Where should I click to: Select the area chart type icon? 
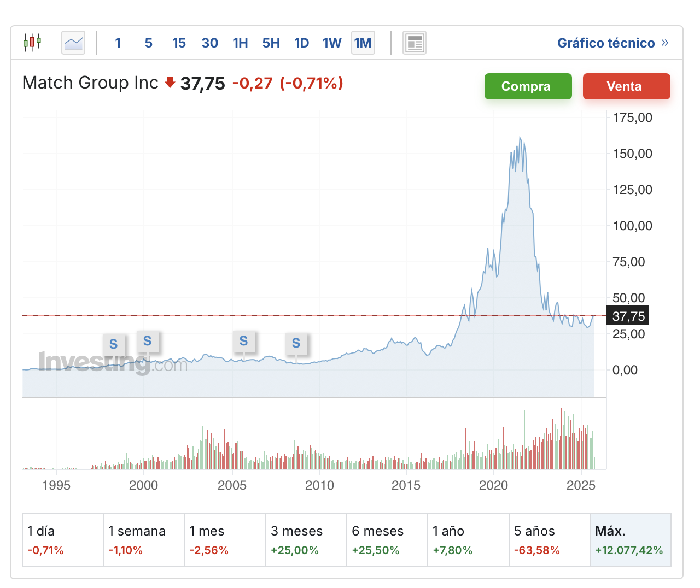tap(73, 43)
